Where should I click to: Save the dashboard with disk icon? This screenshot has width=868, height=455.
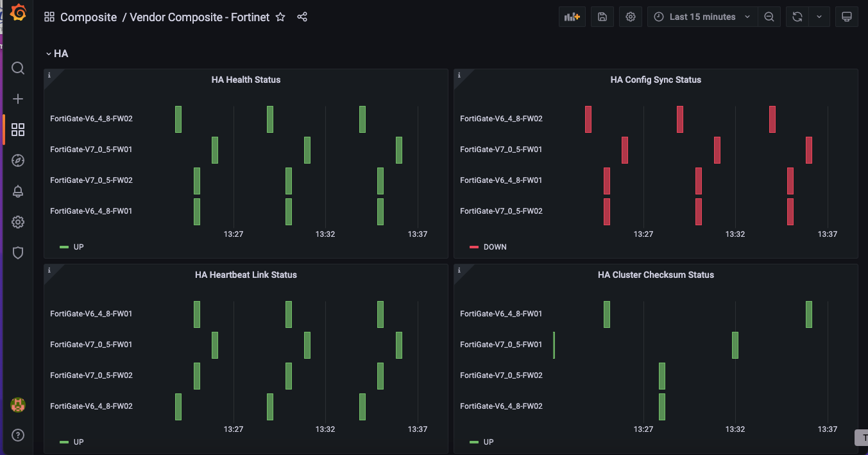pos(602,17)
